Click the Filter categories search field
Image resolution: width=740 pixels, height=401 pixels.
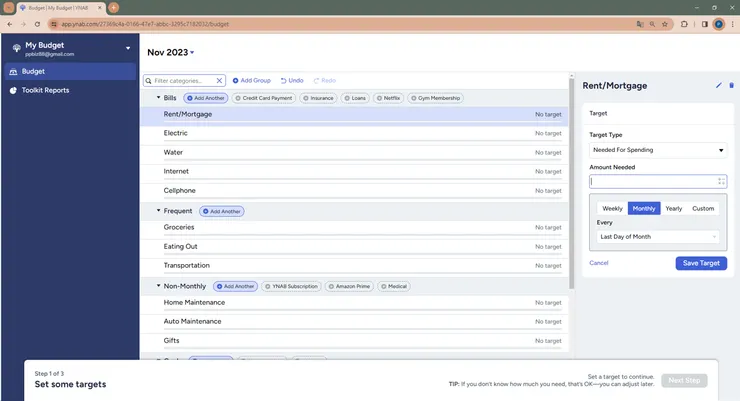[x=183, y=81]
